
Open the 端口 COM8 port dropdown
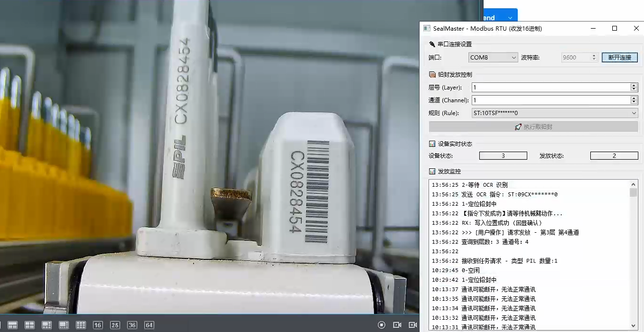pos(493,57)
